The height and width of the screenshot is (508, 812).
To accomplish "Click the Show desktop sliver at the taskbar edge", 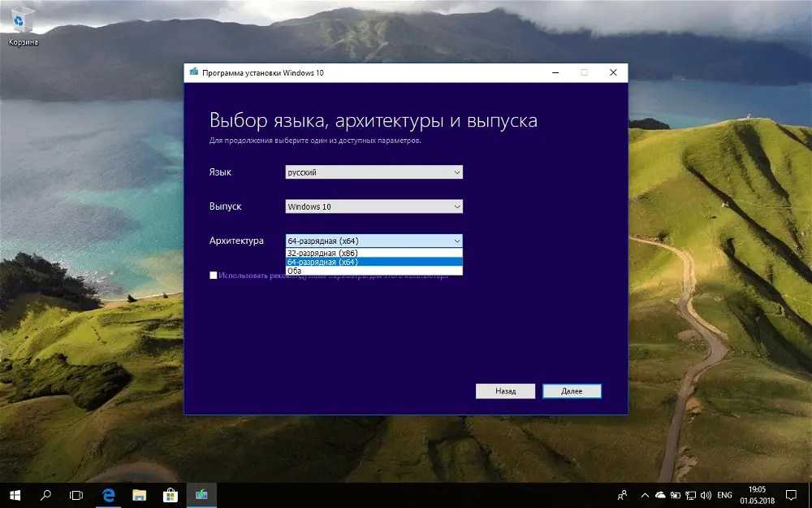I will click(810, 496).
